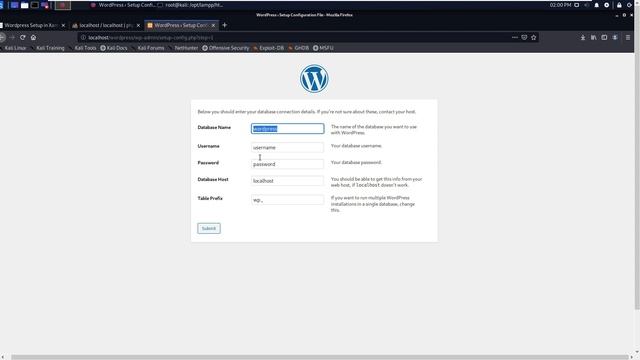Close the WordPress Setup in Kali tab
Viewport: 640px width, 360px height.
[x=63, y=25]
